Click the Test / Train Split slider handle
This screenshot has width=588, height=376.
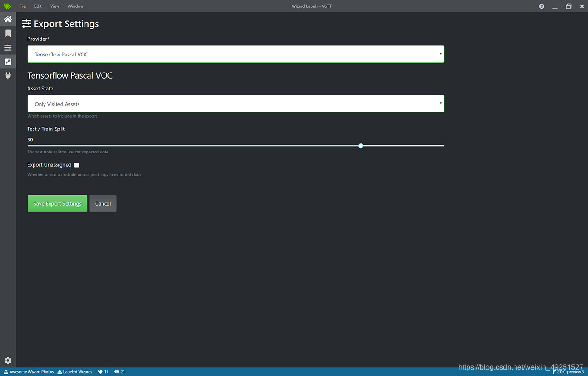coord(361,146)
